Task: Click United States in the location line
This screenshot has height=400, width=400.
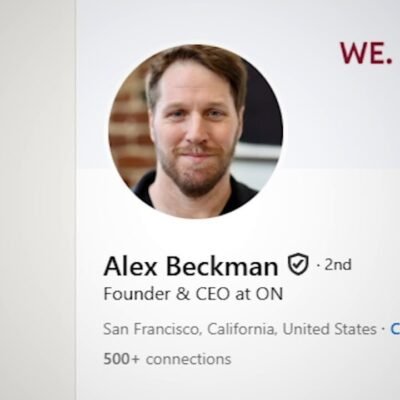Action: (329, 329)
